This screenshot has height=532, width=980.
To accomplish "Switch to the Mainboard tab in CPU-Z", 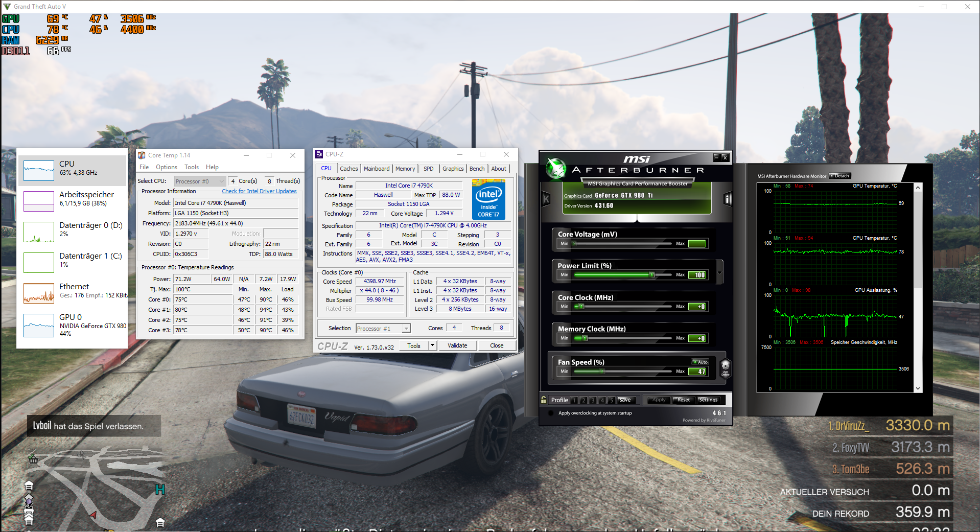I will pyautogui.click(x=377, y=169).
